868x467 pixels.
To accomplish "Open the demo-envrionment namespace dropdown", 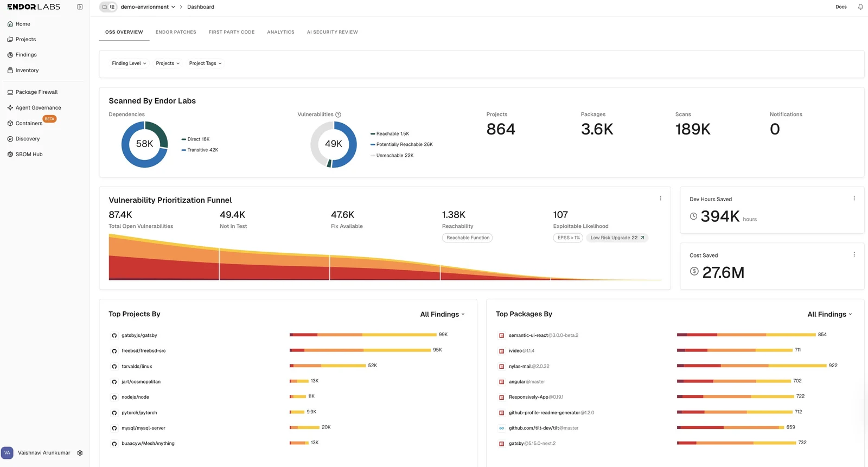I will tap(148, 7).
